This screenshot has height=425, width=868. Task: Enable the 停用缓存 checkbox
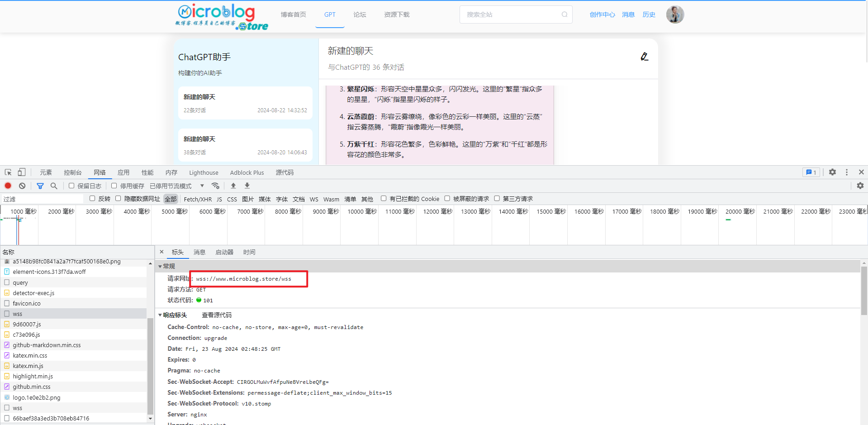coord(114,186)
